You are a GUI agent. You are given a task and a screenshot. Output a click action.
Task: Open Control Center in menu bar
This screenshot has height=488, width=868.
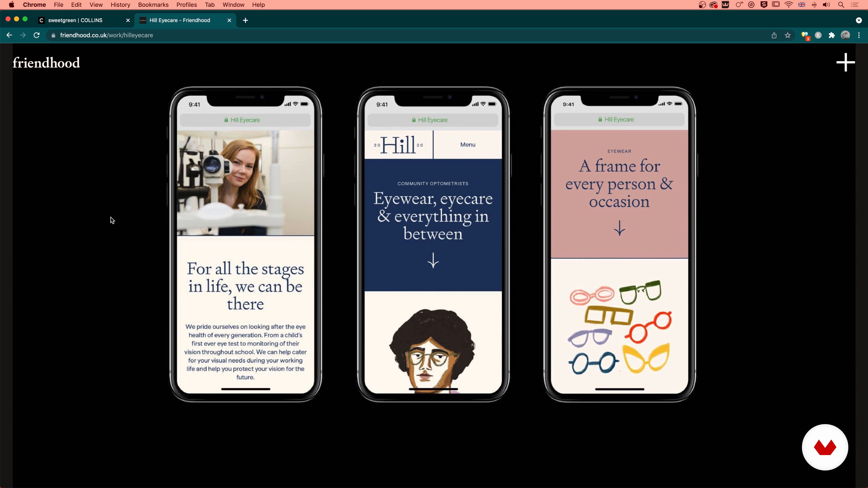[854, 5]
